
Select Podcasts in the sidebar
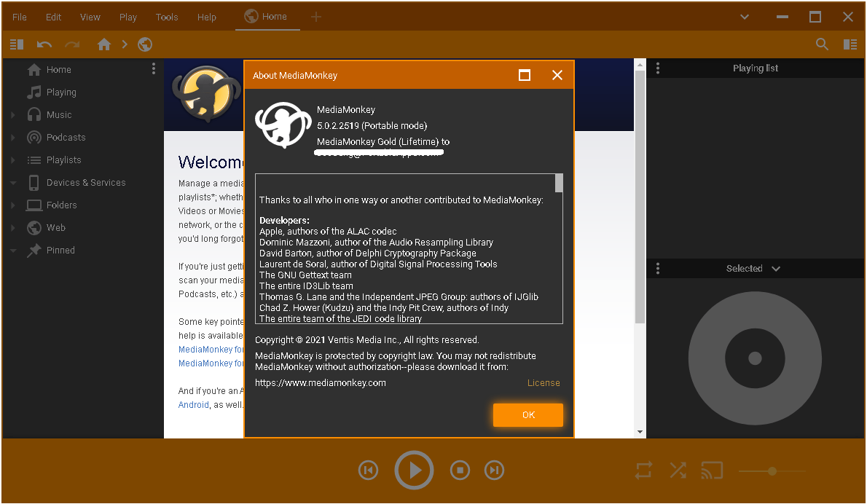click(x=66, y=138)
